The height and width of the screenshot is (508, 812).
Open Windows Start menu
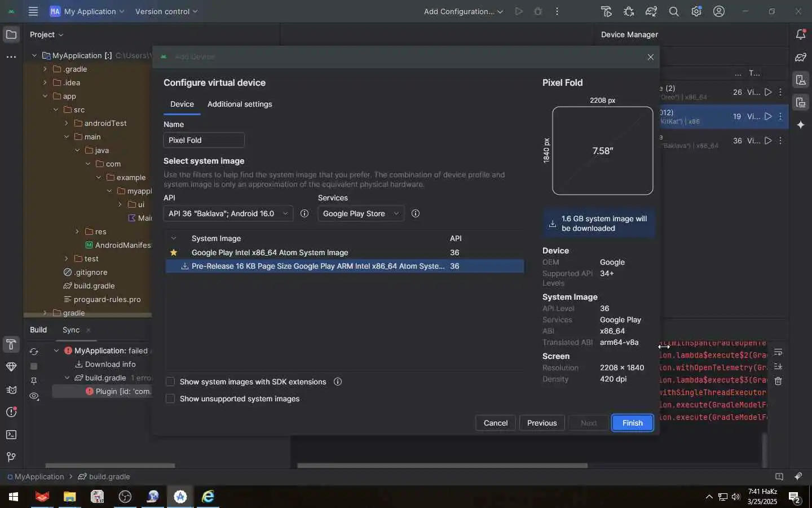click(13, 497)
